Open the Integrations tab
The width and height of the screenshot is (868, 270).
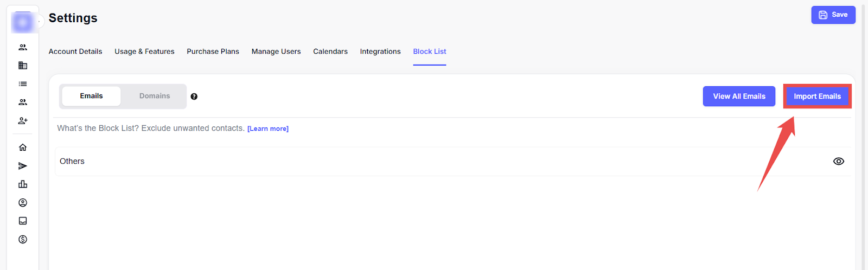380,52
